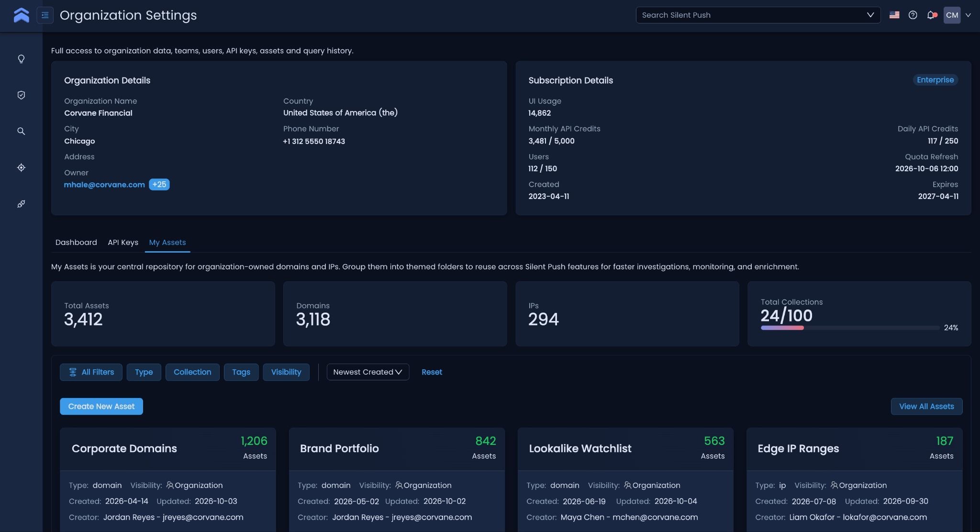The width and height of the screenshot is (980, 532).
Task: Click the 842 assets count
Action: (x=485, y=441)
